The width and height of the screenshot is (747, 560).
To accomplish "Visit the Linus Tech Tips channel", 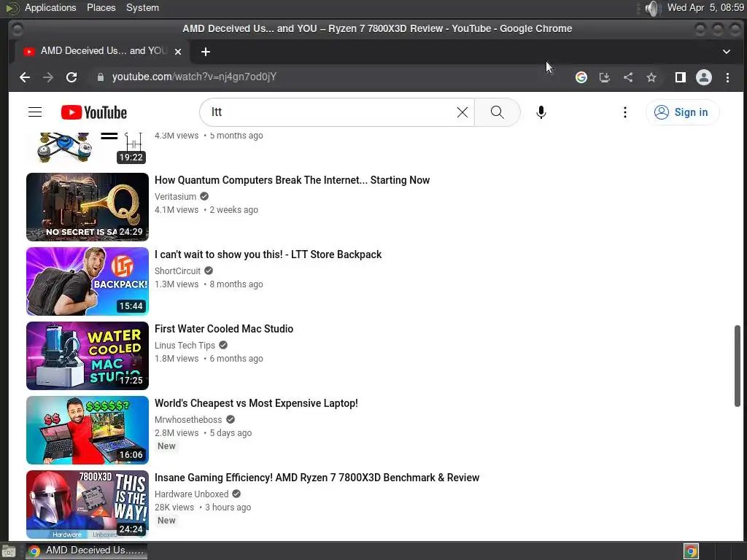I will click(185, 345).
